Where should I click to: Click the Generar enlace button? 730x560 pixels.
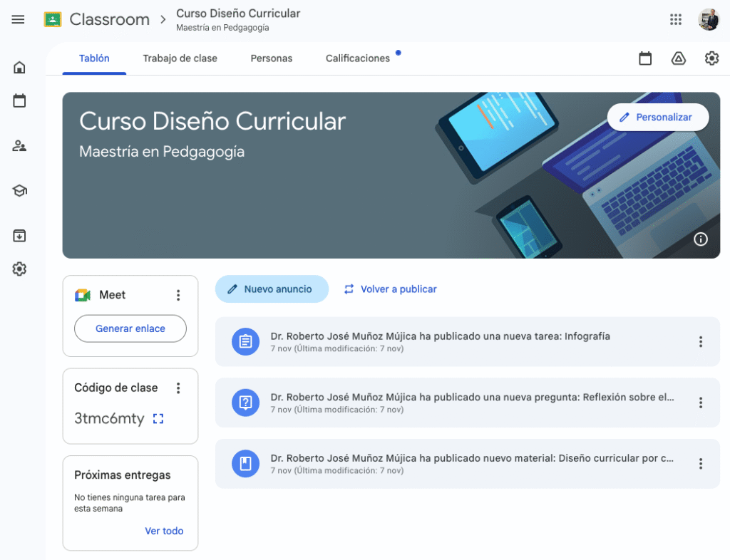tap(130, 328)
